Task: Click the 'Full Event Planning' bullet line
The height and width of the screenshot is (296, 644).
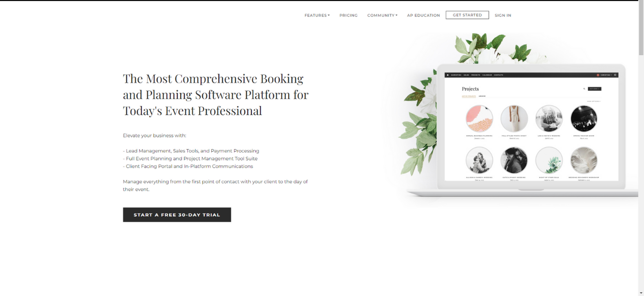Action: 190,159
